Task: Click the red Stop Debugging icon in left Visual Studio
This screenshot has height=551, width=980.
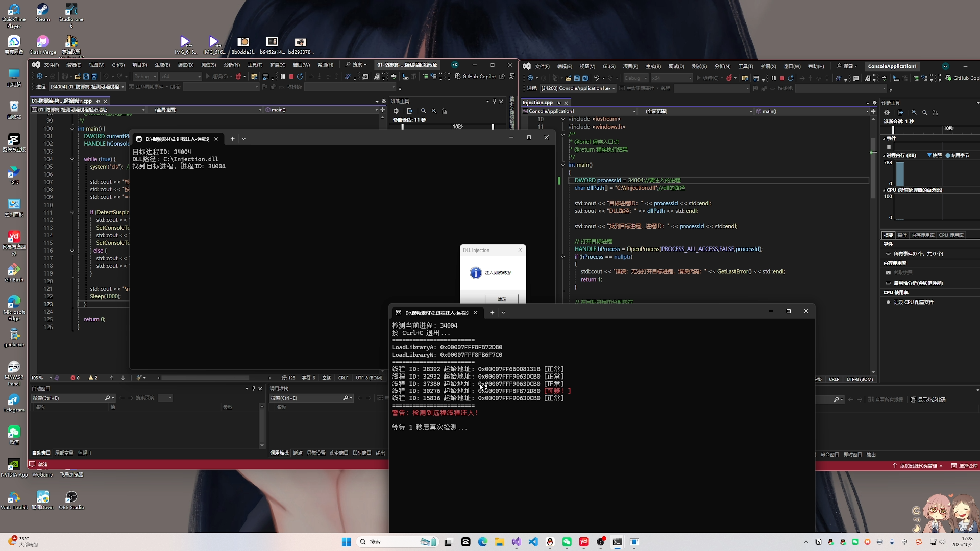Action: [x=291, y=77]
